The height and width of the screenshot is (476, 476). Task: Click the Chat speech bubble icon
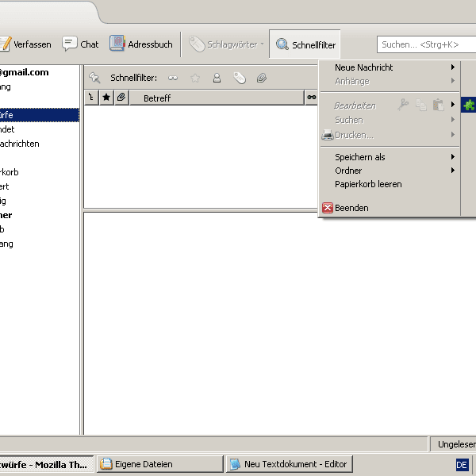70,44
